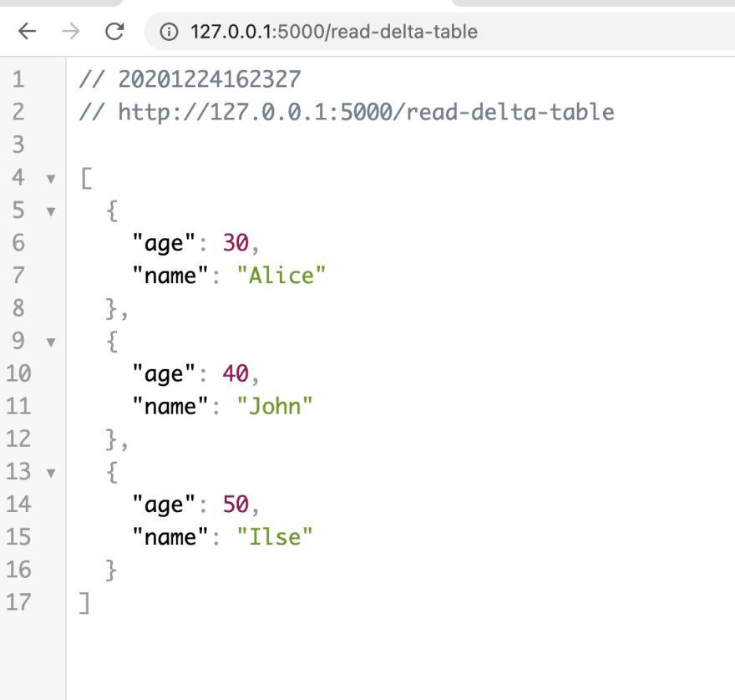
Task: Select the age value 40
Action: 236,373
